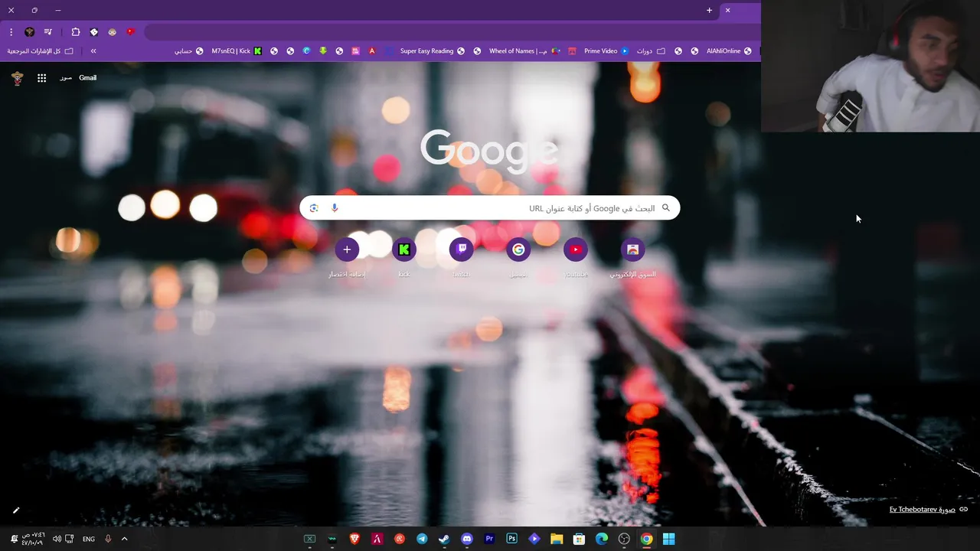Open Microsoft Edge from taskbar

[x=602, y=539]
